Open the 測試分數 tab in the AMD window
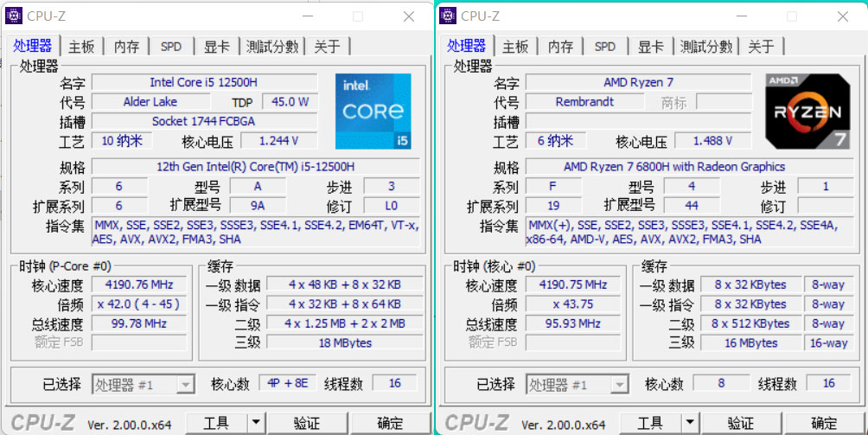The height and width of the screenshot is (435, 868). tap(705, 47)
